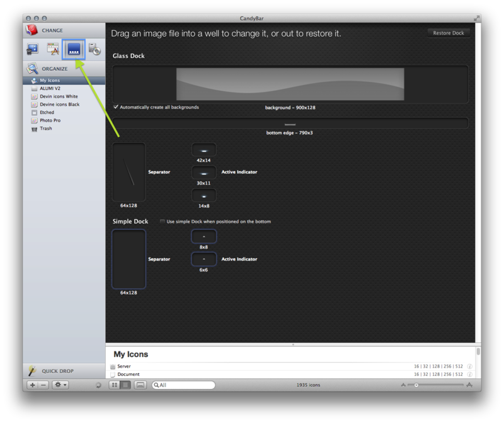The image size is (504, 423).
Task: Click the icon list scrollbar
Action: click(x=478, y=351)
